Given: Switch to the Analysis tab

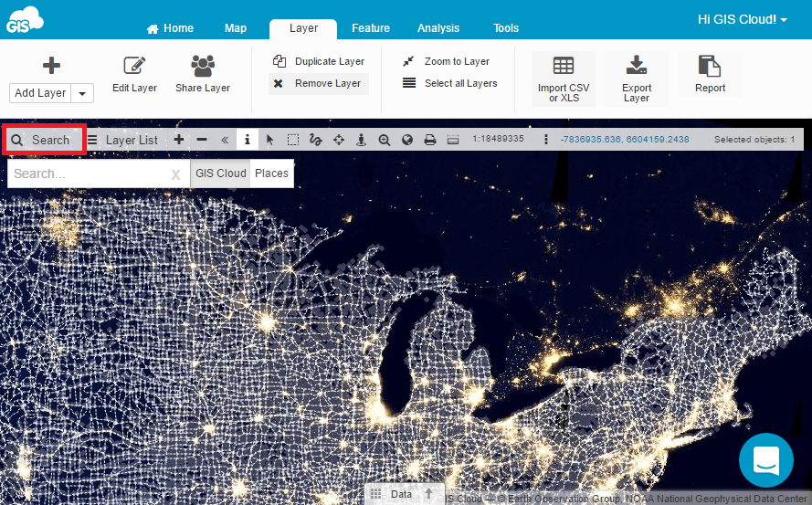Looking at the screenshot, I should (x=438, y=28).
